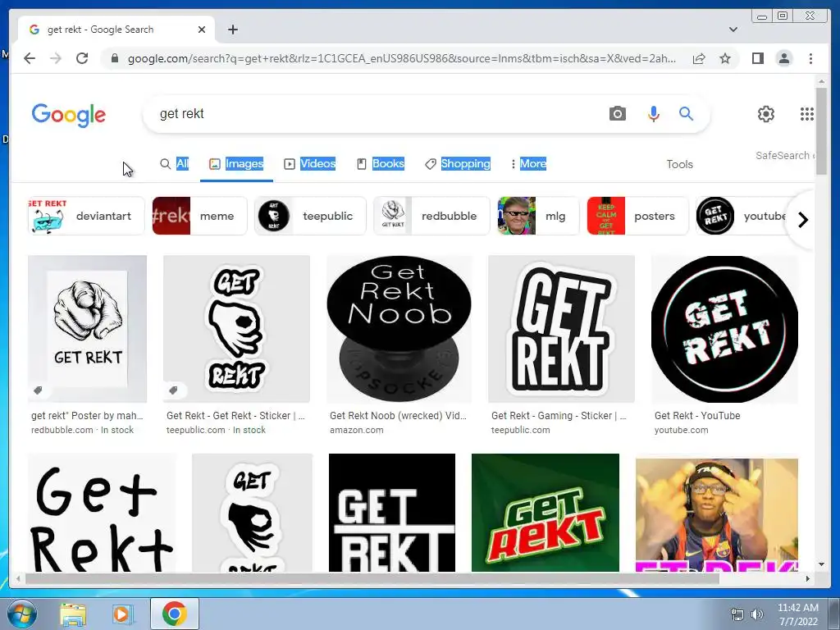This screenshot has width=840, height=630.
Task: Open 'get rekt Poster by mah...' link
Action: click(87, 416)
